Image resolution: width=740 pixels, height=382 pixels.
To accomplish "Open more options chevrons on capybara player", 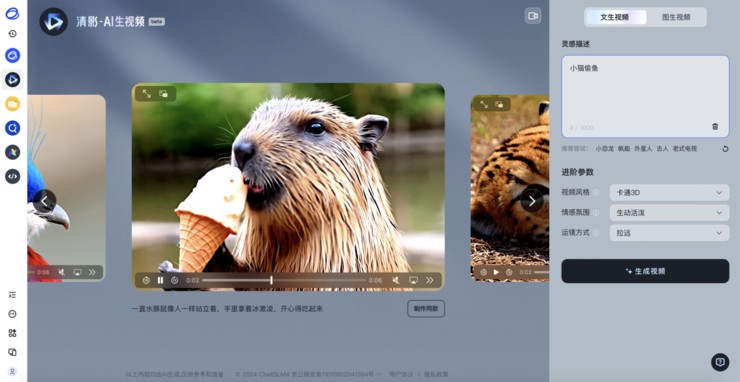I will (x=430, y=280).
